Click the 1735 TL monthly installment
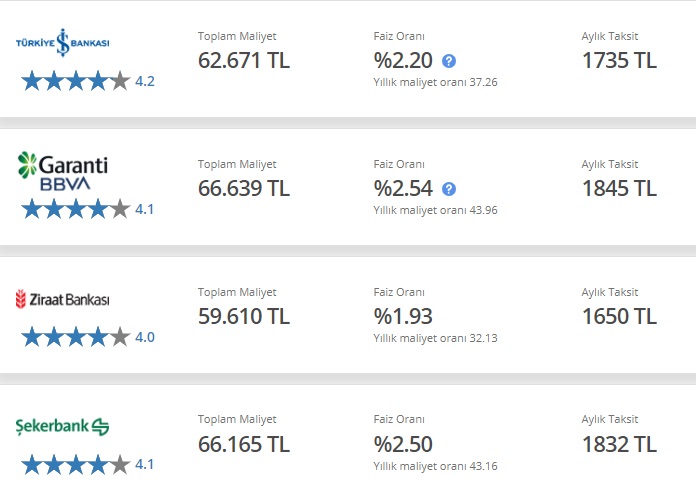 pyautogui.click(x=619, y=60)
